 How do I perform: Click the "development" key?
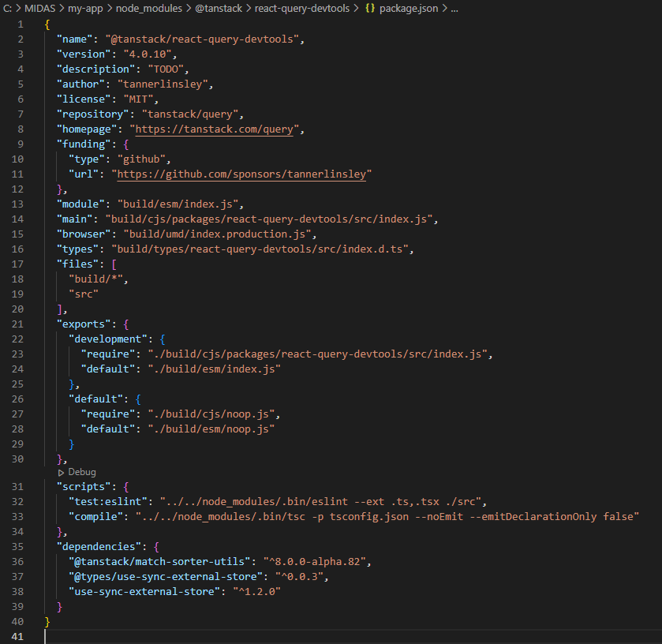(108, 339)
